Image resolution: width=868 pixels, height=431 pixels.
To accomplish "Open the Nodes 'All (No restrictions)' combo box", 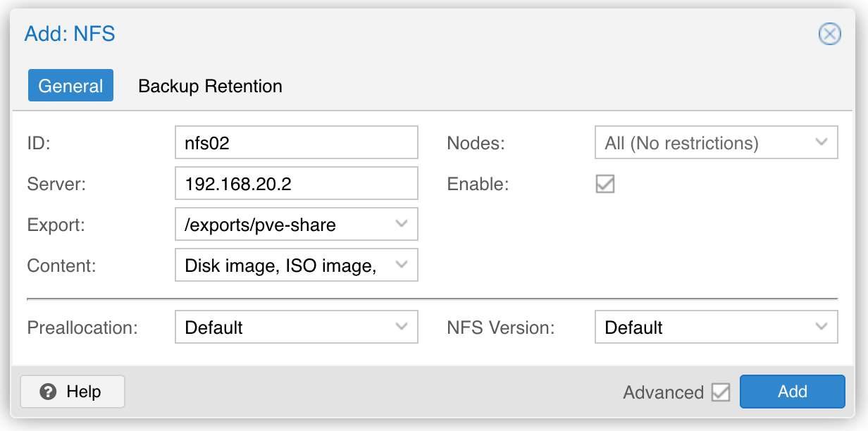I will 717,143.
